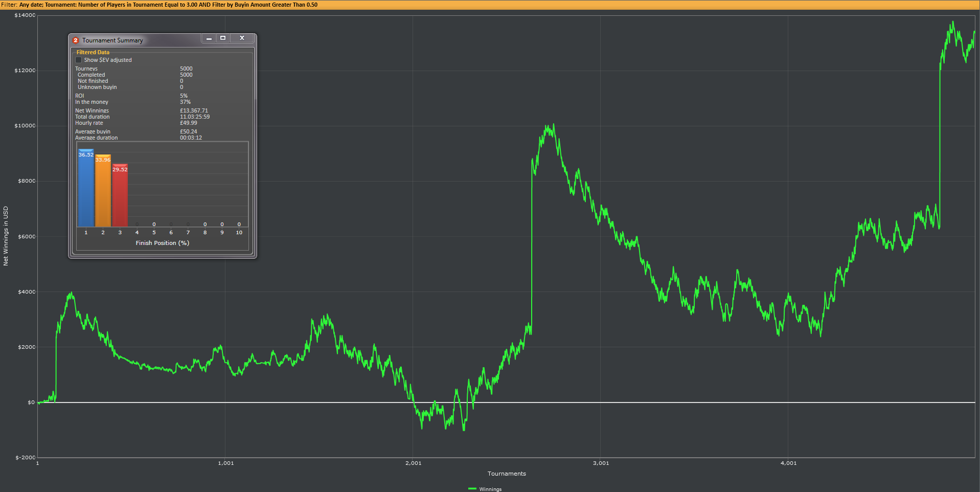The width and height of the screenshot is (980, 492).
Task: Click the orange 33.96 second-place bar
Action: (103, 191)
